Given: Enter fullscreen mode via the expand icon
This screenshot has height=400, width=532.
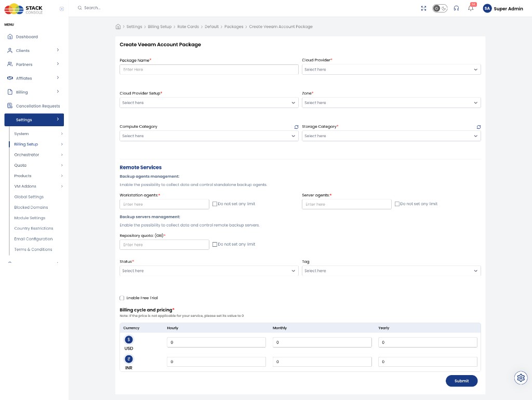Looking at the screenshot, I should (x=423, y=8).
